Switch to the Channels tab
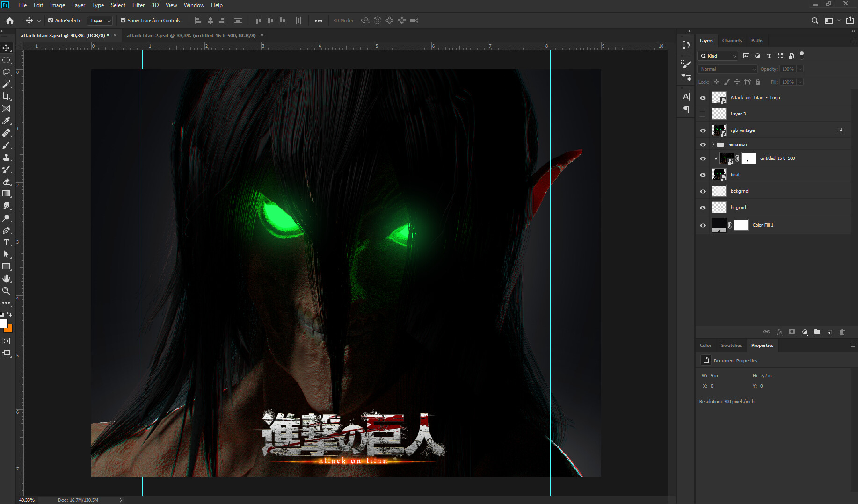 (732, 41)
